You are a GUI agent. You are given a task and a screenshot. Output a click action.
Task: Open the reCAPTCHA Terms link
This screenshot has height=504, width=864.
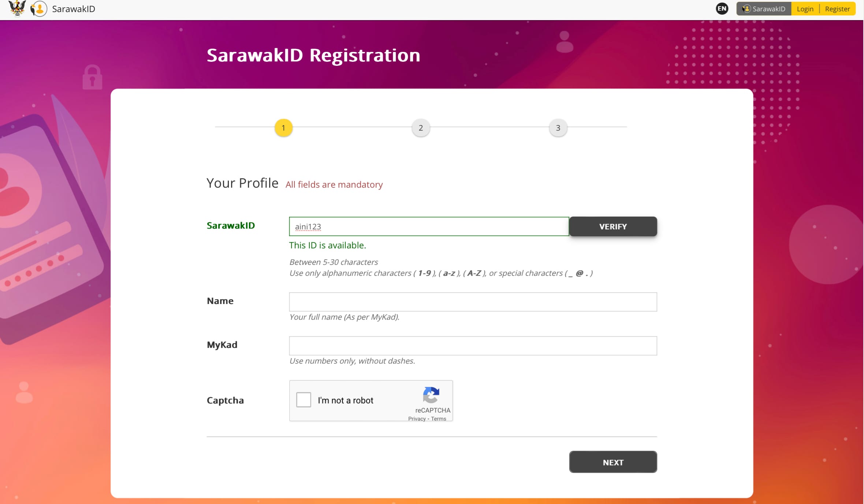(438, 419)
